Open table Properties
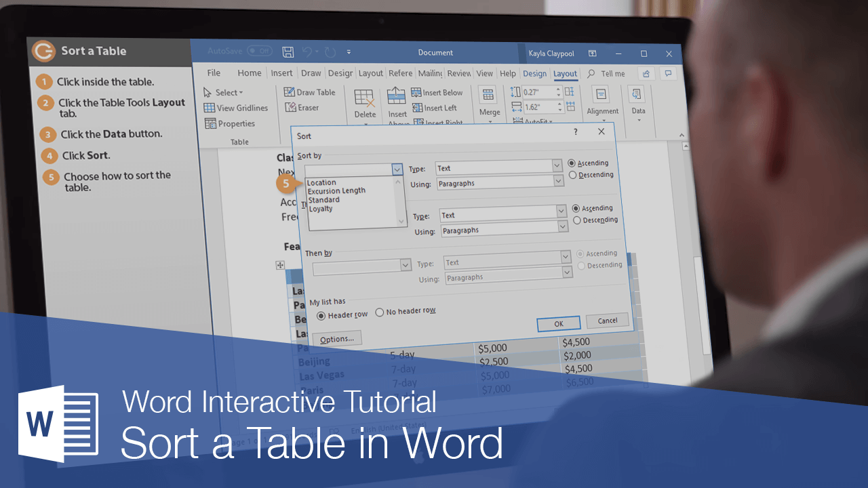This screenshot has height=488, width=868. [x=233, y=123]
